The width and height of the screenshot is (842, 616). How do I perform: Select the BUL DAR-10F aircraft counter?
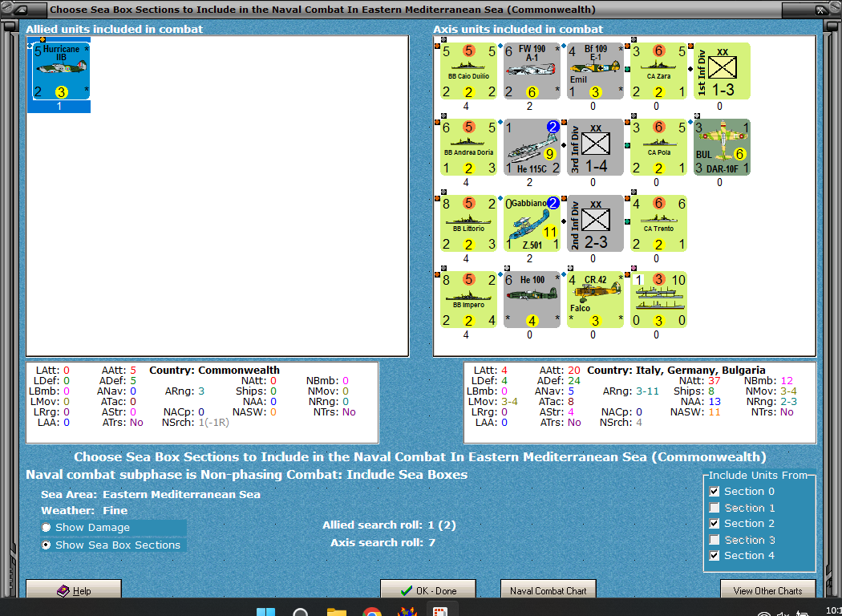pos(722,147)
